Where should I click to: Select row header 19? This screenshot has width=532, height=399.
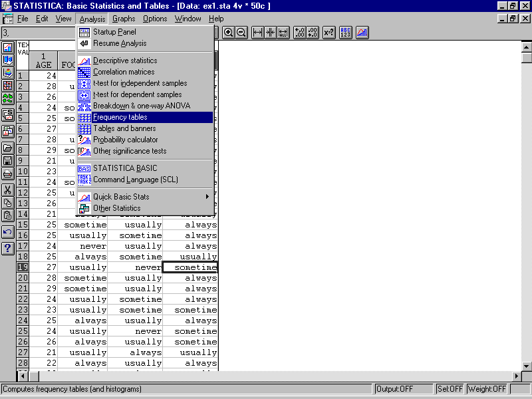point(23,267)
